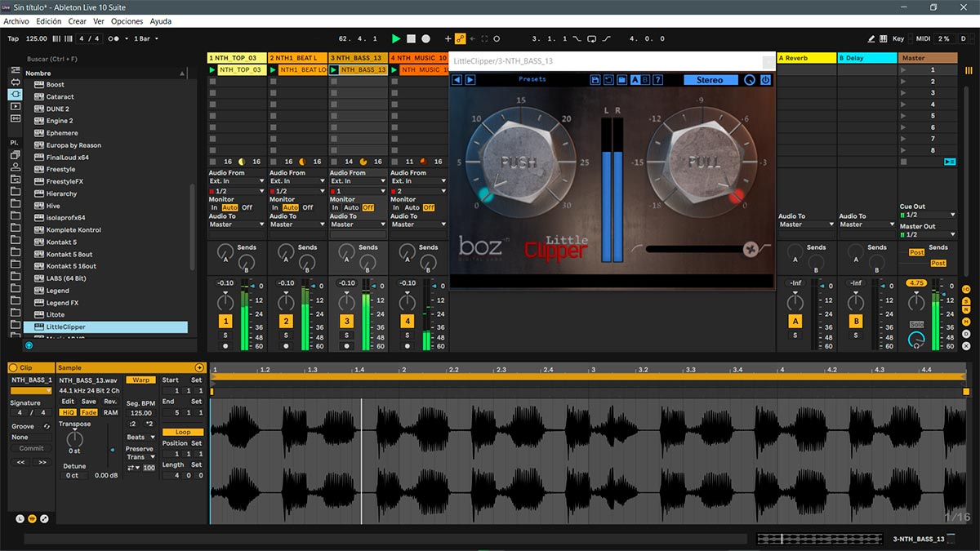
Task: Solo track 2 using its S button
Action: pyautogui.click(x=286, y=335)
